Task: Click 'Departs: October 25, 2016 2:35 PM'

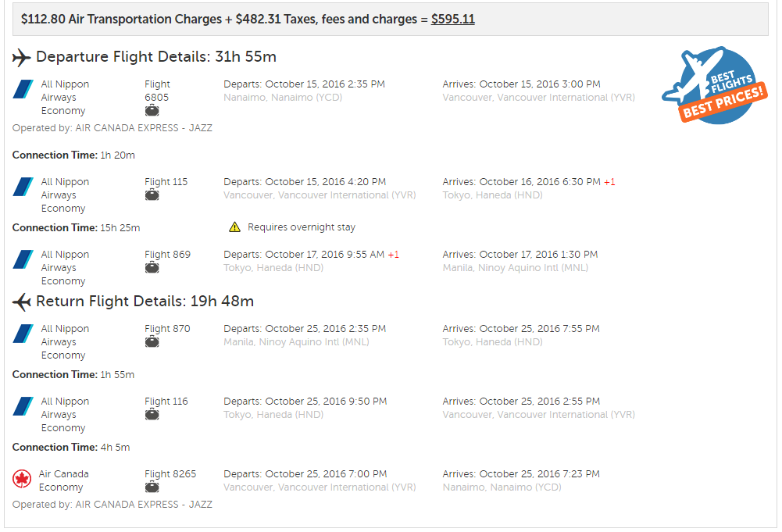Action: [305, 329]
